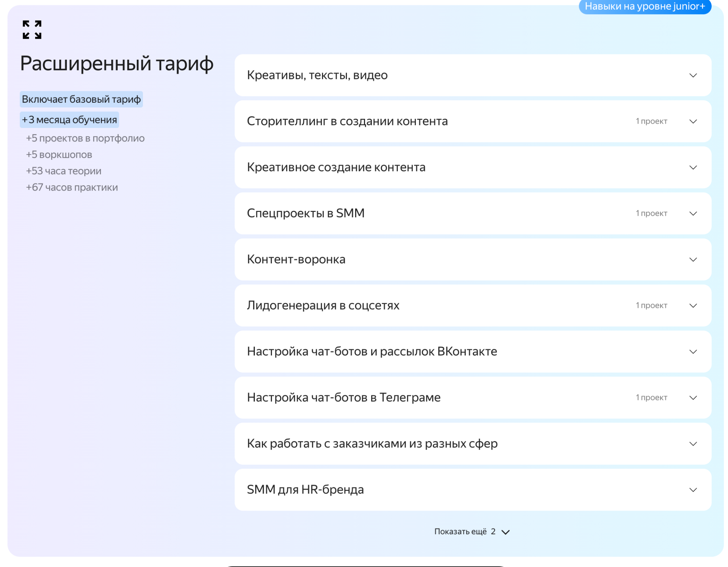Click the "Включает базовый тариф" tag
This screenshot has width=728, height=567.
(x=81, y=99)
